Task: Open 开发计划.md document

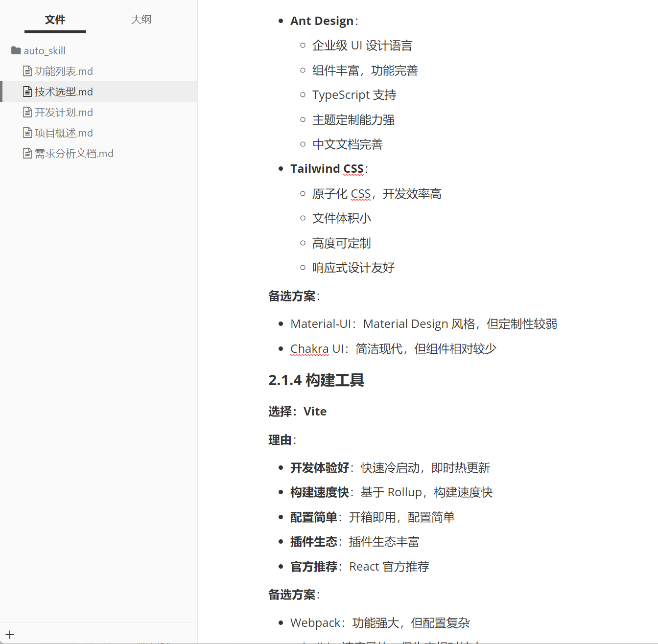Action: tap(64, 113)
